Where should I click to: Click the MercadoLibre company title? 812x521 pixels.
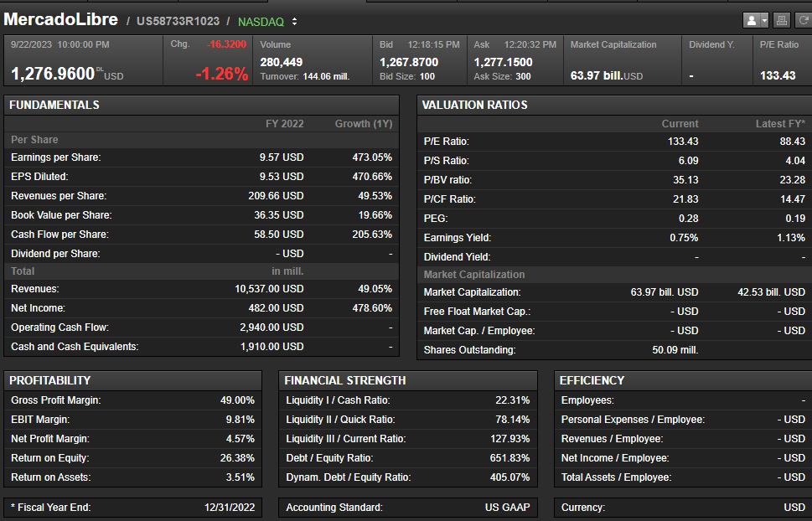(62, 19)
